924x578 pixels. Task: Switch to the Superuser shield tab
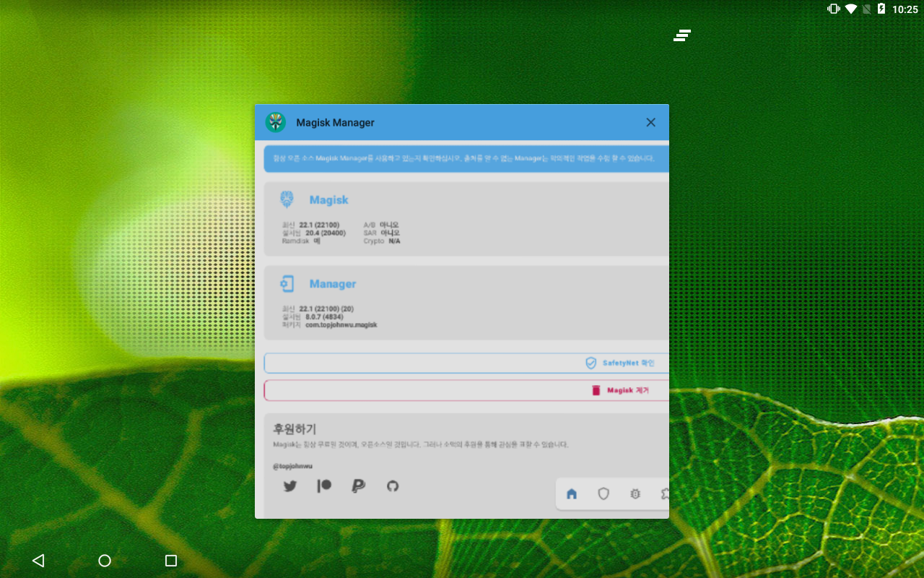click(603, 494)
